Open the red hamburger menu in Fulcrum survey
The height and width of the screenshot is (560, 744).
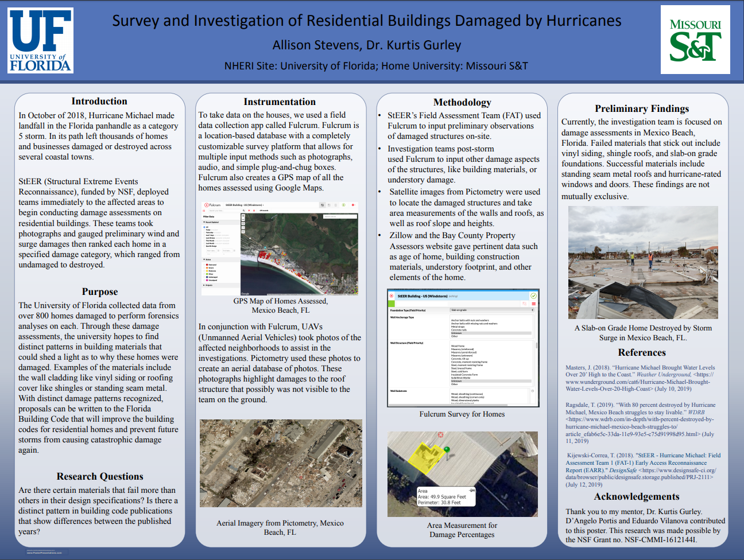(x=533, y=304)
